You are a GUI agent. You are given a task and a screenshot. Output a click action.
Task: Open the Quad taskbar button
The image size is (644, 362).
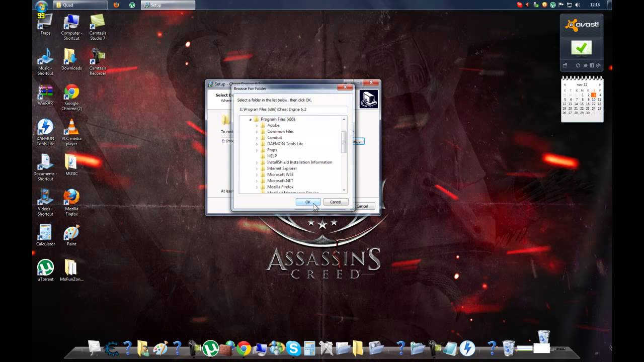tap(79, 5)
